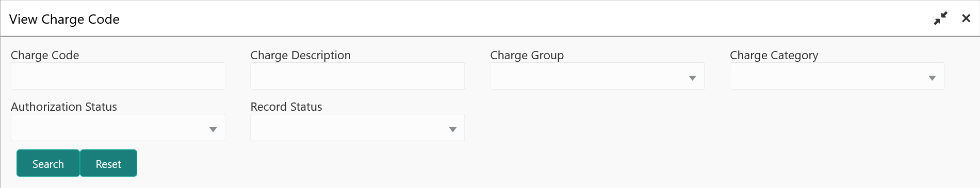Click the Charge Description field label
The image size is (980, 188).
(301, 55)
